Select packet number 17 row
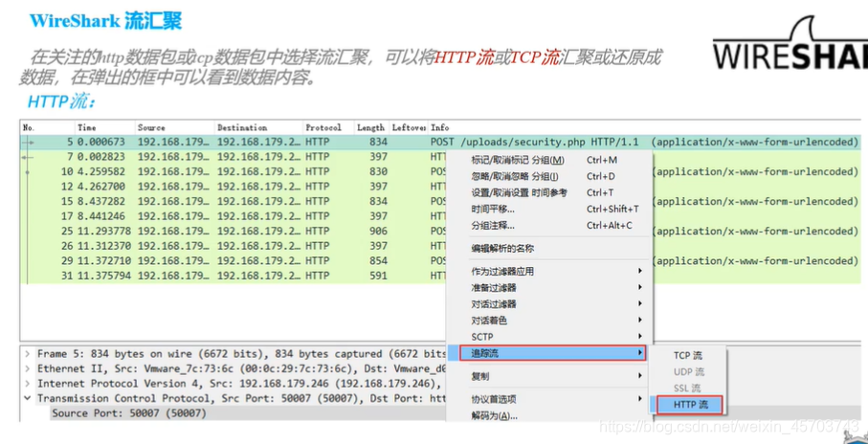This screenshot has width=868, height=444. (233, 216)
